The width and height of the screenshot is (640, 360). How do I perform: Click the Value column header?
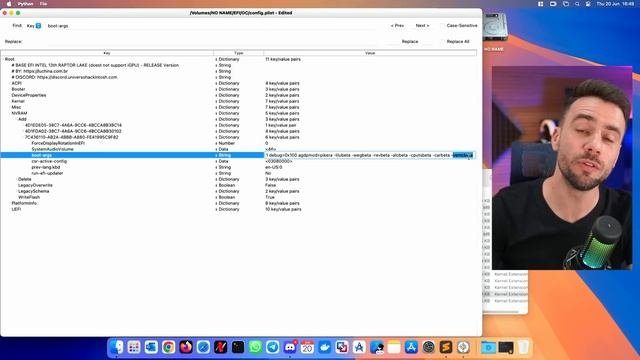370,53
